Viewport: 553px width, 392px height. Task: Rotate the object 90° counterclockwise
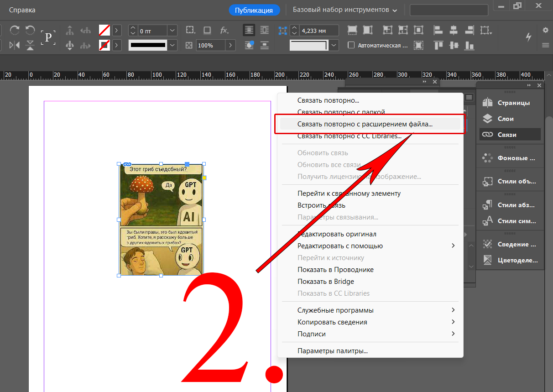pos(30,30)
